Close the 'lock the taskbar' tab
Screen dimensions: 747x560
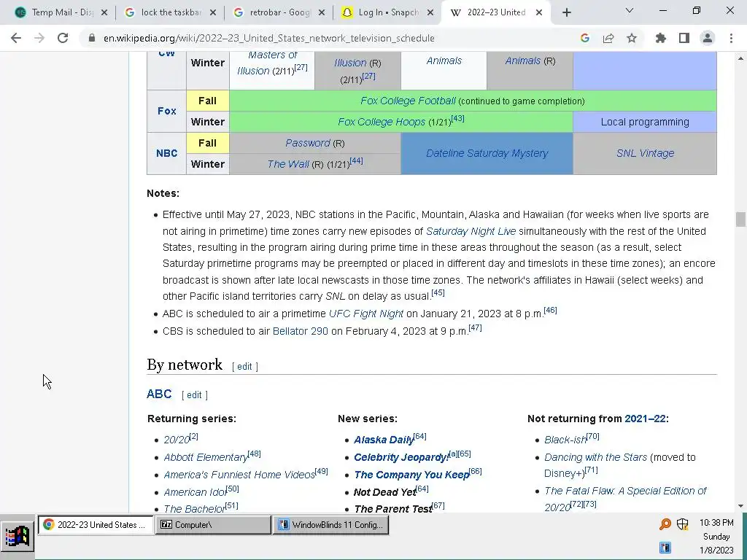pyautogui.click(x=213, y=12)
